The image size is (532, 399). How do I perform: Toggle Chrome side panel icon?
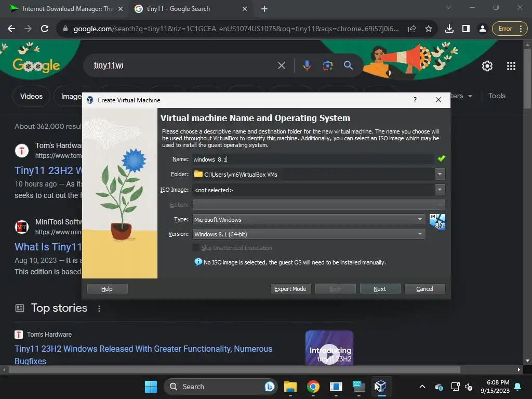point(466,29)
